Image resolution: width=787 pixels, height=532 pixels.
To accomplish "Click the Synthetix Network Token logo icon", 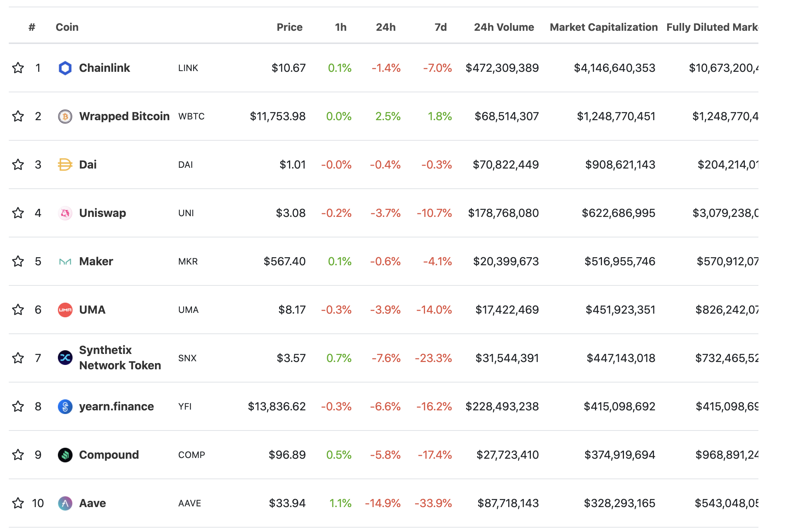I will 65,358.
